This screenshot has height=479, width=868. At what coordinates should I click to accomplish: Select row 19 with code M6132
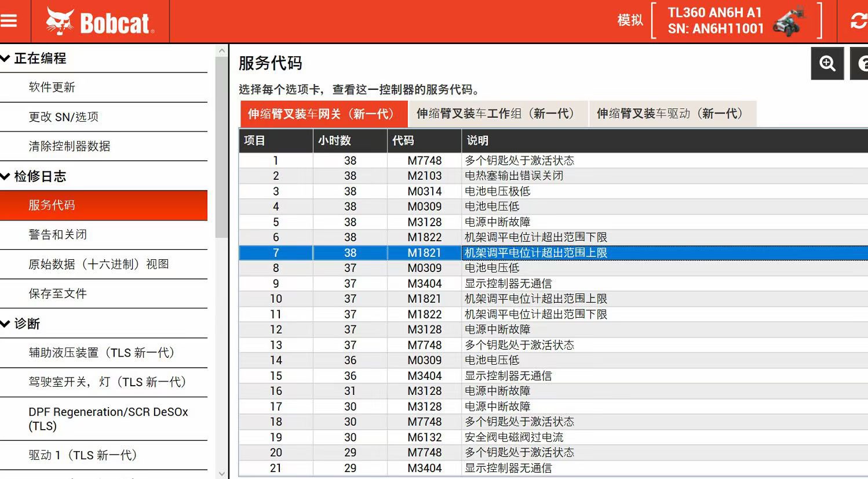point(424,437)
